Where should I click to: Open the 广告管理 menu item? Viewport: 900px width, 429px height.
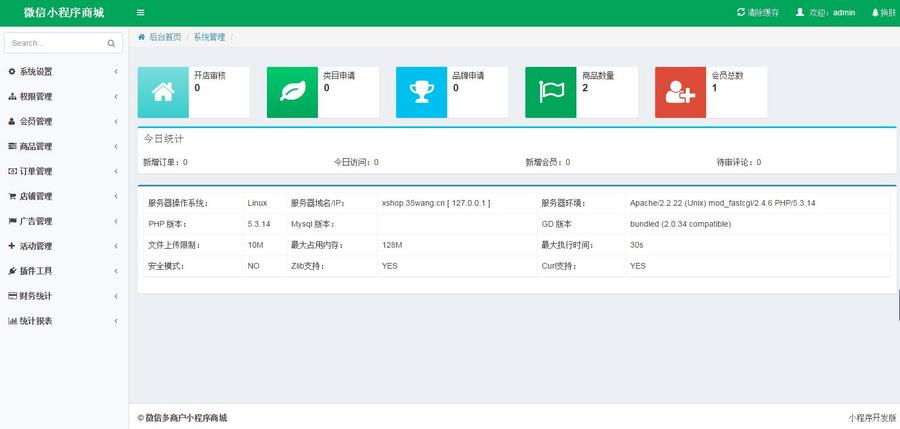click(x=64, y=221)
